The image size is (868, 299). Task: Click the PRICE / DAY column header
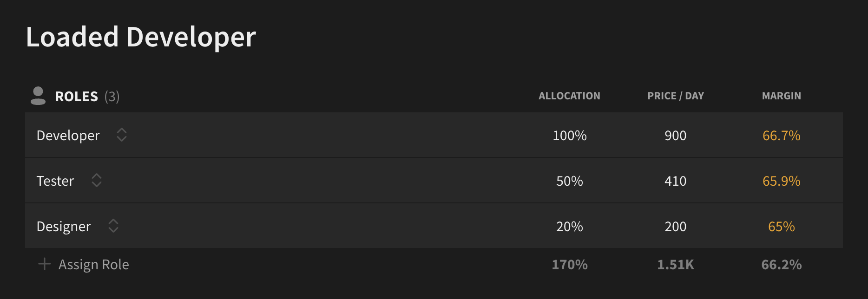click(x=676, y=96)
